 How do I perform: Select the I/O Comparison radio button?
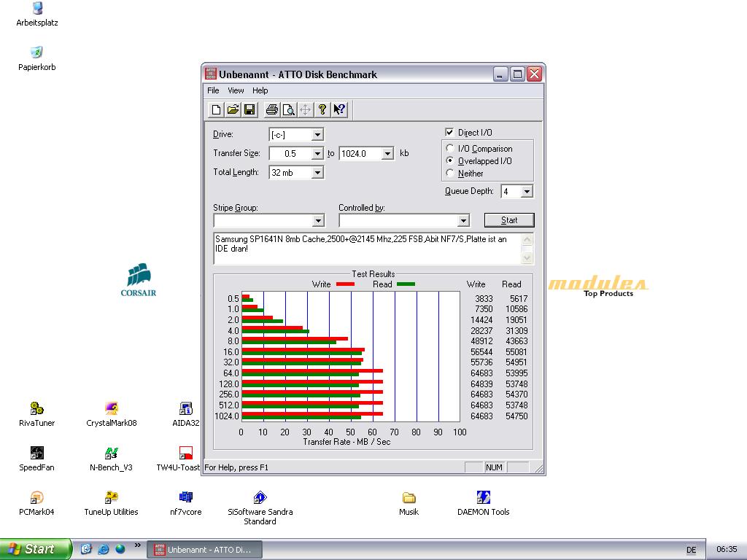pyautogui.click(x=449, y=148)
